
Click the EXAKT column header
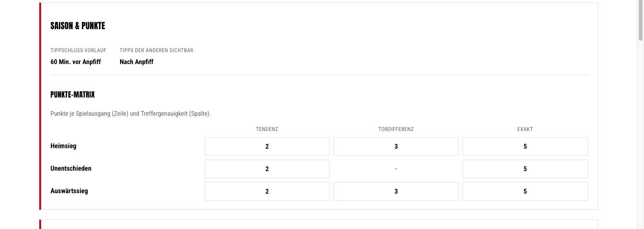525,129
